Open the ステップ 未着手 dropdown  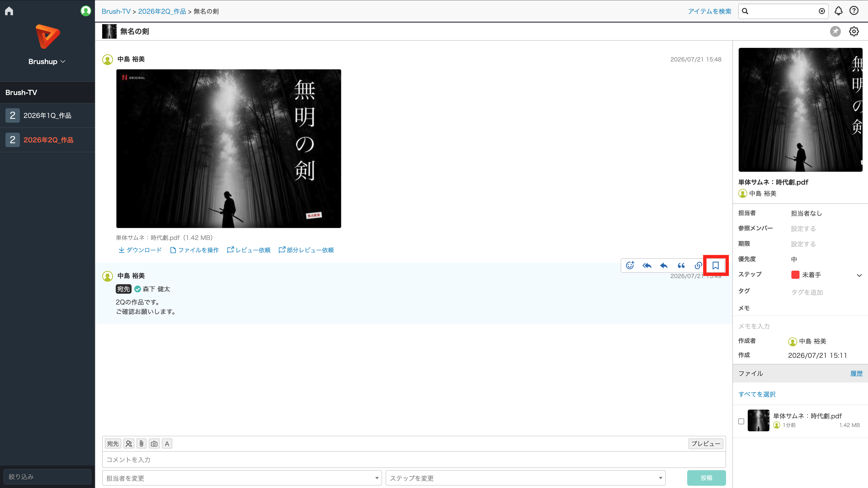pos(827,275)
